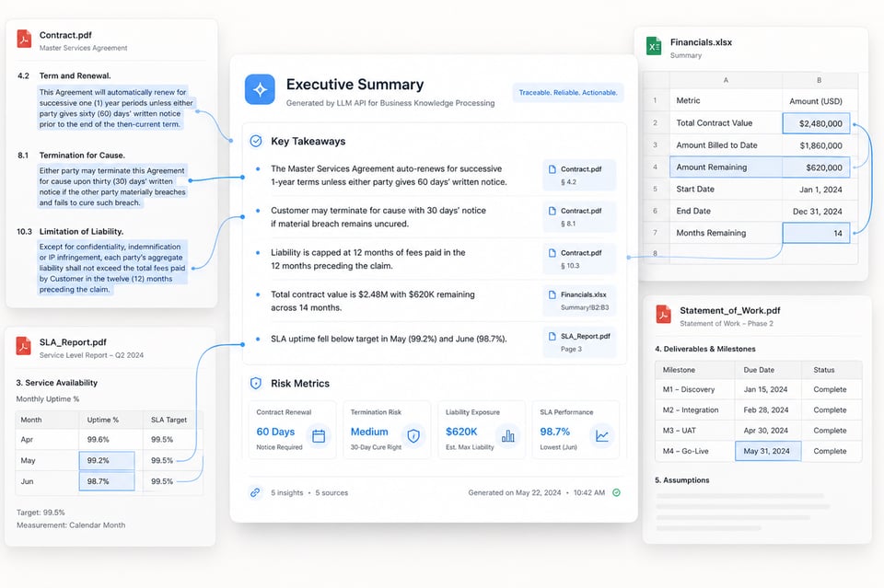The height and width of the screenshot is (588, 884).
Task: Select the Liability Exposure $620K metric card
Action: [x=482, y=430]
